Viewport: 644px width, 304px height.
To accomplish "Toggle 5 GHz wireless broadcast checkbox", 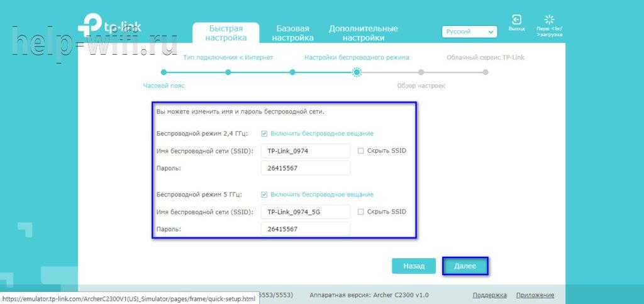I will (x=264, y=194).
